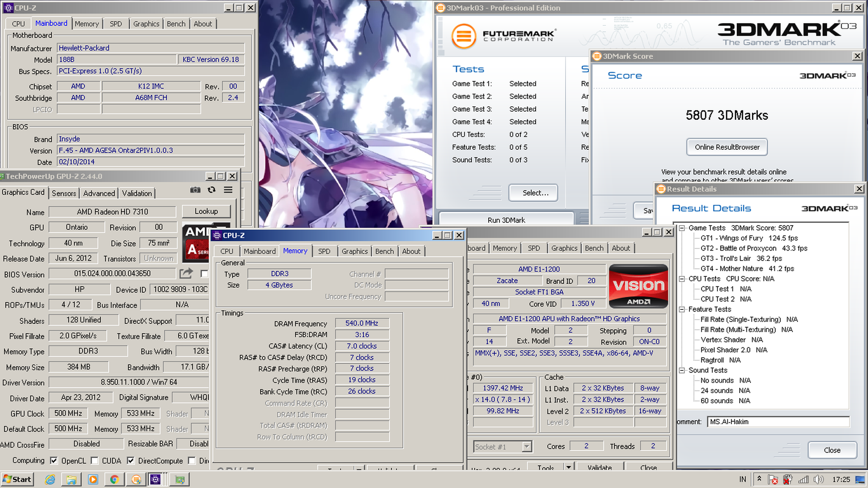
Task: Open the network signal tray icon
Action: [x=803, y=479]
